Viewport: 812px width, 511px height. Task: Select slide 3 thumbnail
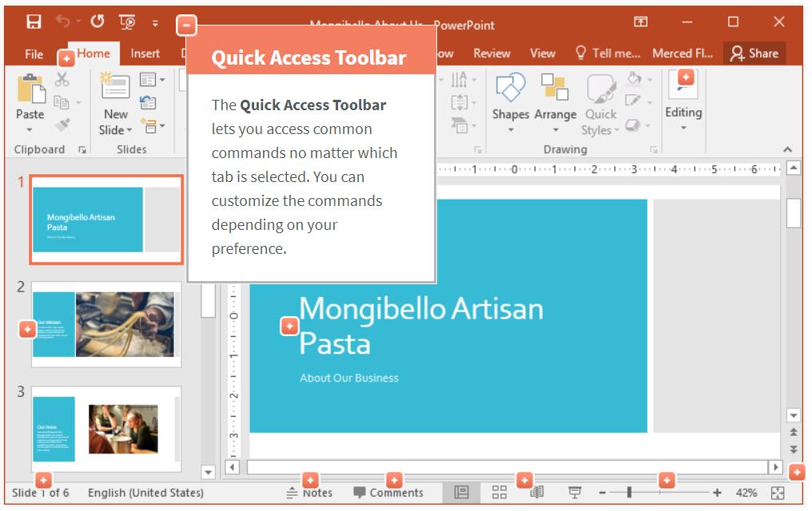(x=106, y=429)
